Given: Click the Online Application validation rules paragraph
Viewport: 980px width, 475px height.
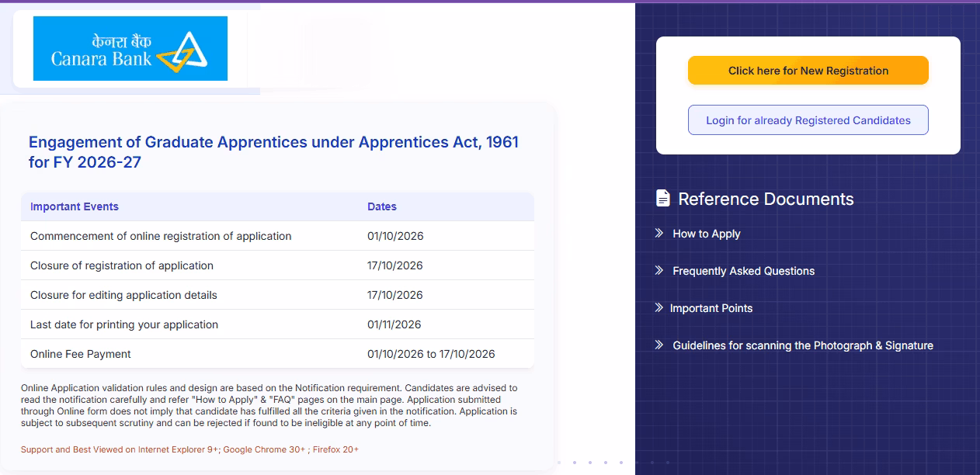Looking at the screenshot, I should point(269,405).
